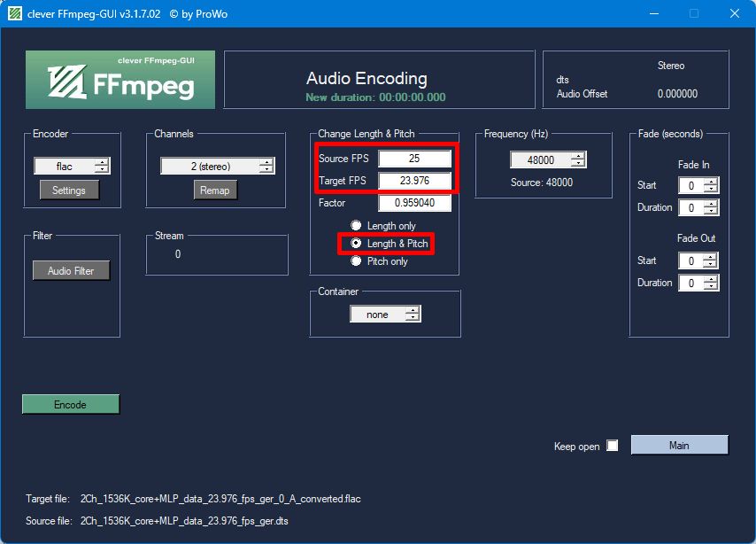
Task: Start encoding with Encode button
Action: 71,405
